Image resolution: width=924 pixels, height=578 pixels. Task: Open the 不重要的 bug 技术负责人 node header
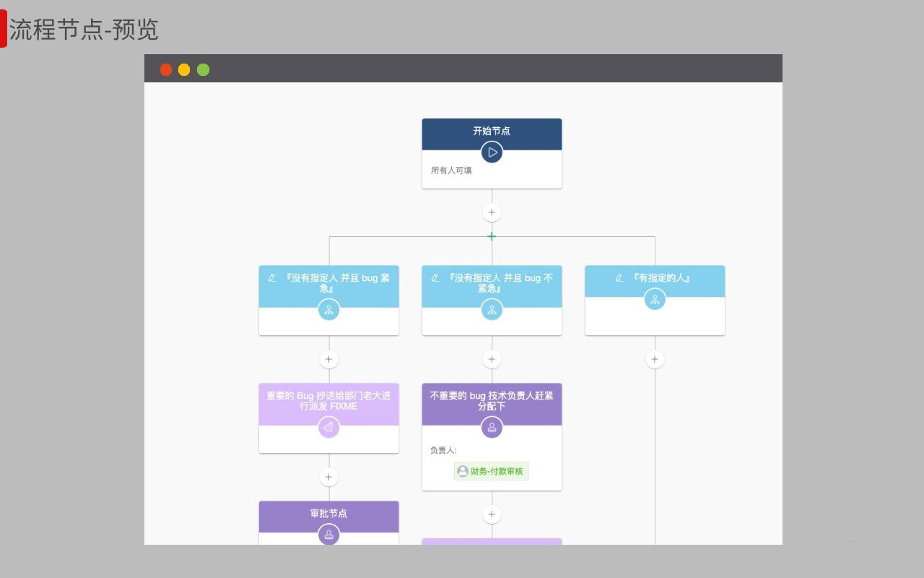tap(492, 405)
